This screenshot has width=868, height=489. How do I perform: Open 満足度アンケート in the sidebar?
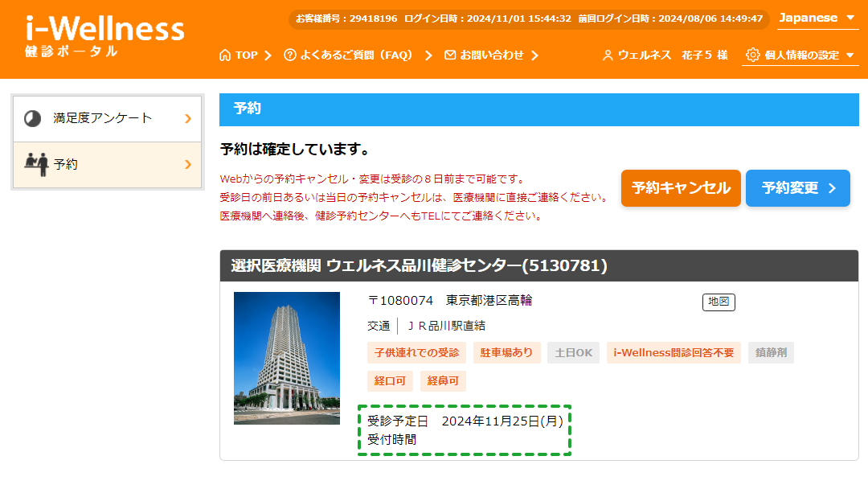(108, 118)
